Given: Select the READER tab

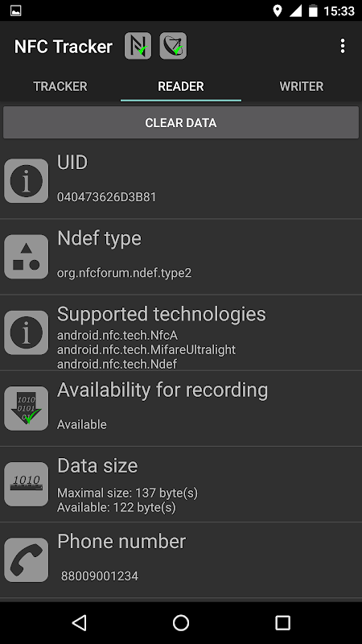Looking at the screenshot, I should click(181, 86).
